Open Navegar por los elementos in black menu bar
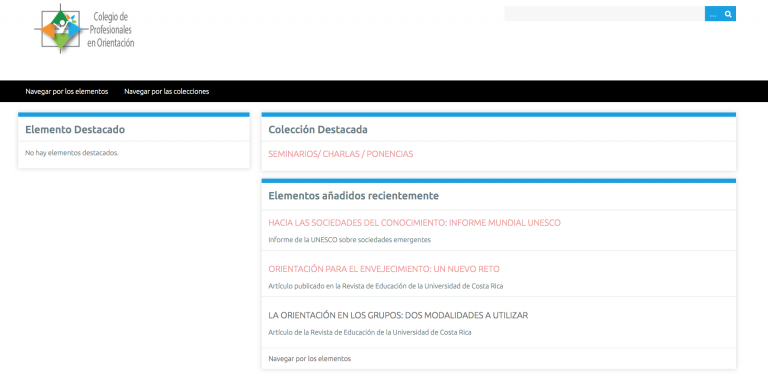Screen dimensions: 768x378 67,92
